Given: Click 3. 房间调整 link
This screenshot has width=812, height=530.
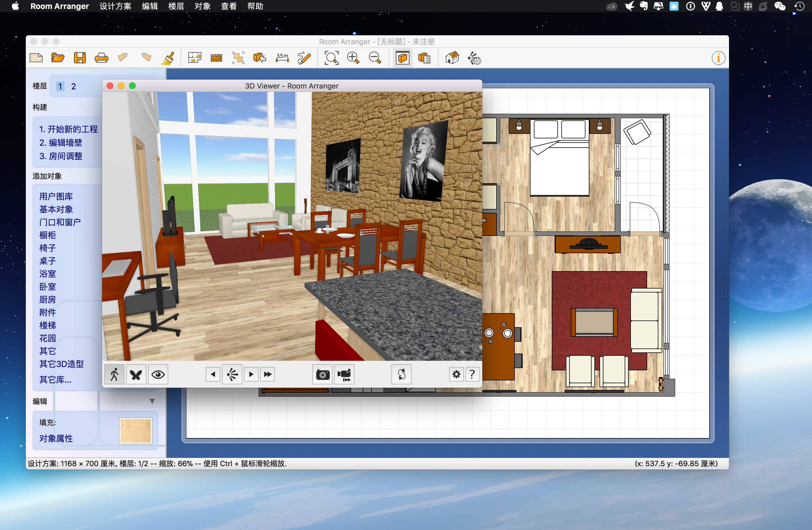Looking at the screenshot, I should click(61, 156).
